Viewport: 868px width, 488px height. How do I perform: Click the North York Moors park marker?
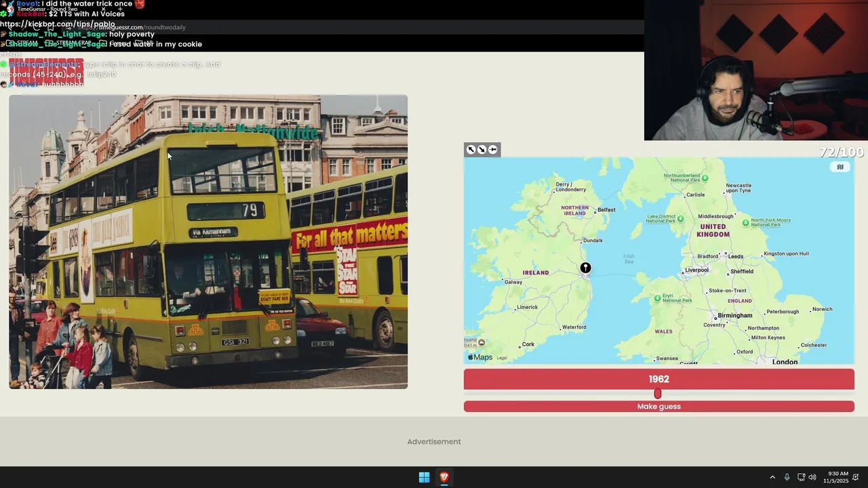tap(746, 222)
